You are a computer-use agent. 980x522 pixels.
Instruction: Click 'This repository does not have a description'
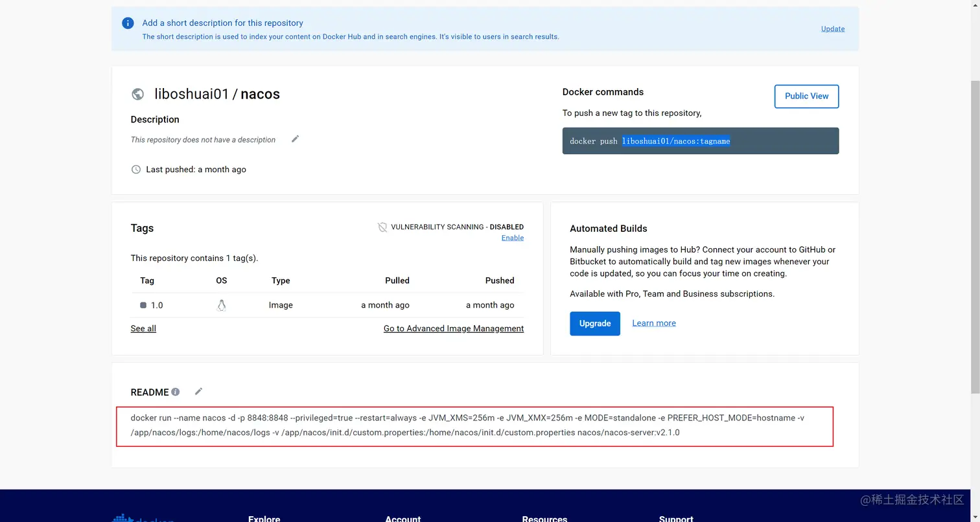203,140
